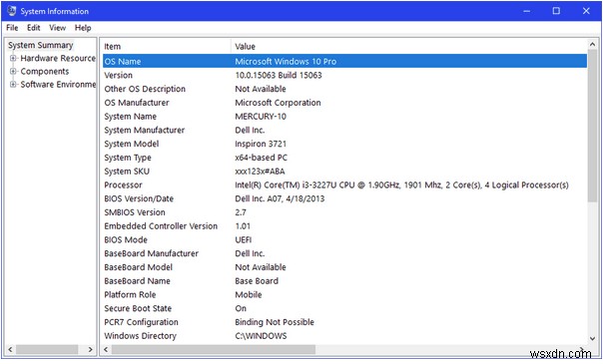This screenshot has height=364, width=603.
Task: Click the System Type row
Action: click(x=344, y=158)
